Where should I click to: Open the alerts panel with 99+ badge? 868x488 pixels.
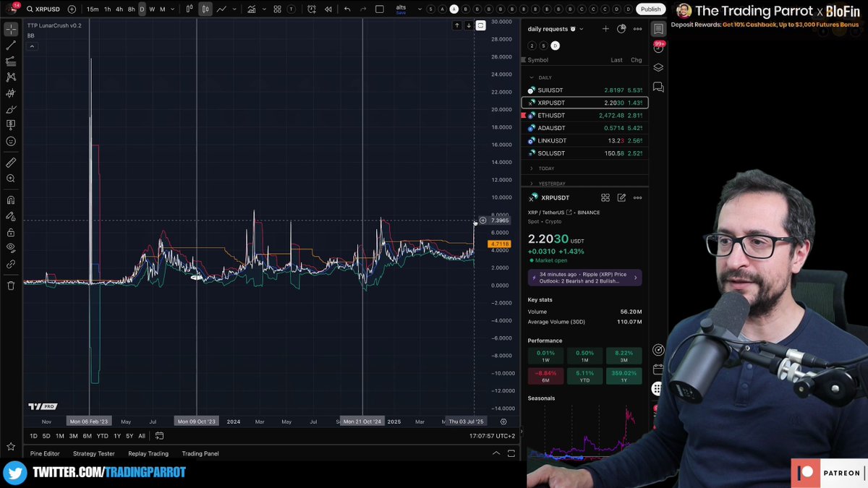tap(658, 48)
